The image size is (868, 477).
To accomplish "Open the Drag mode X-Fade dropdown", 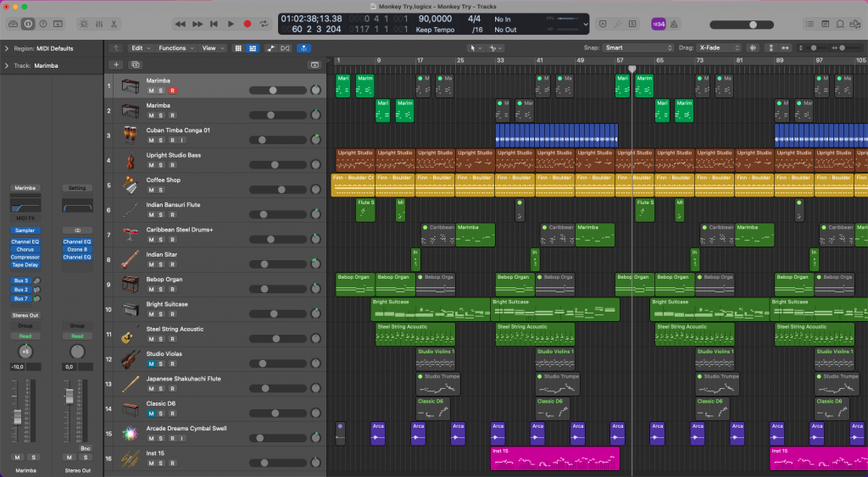I will pyautogui.click(x=719, y=48).
